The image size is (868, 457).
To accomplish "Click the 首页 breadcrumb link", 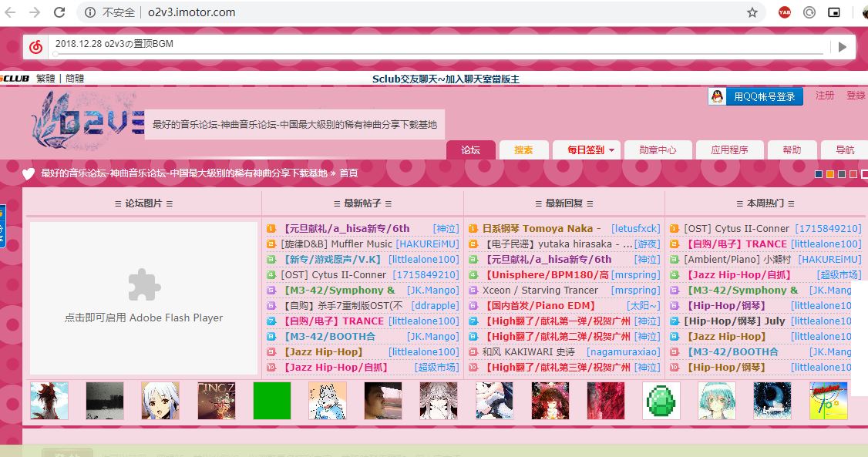I will pos(348,173).
